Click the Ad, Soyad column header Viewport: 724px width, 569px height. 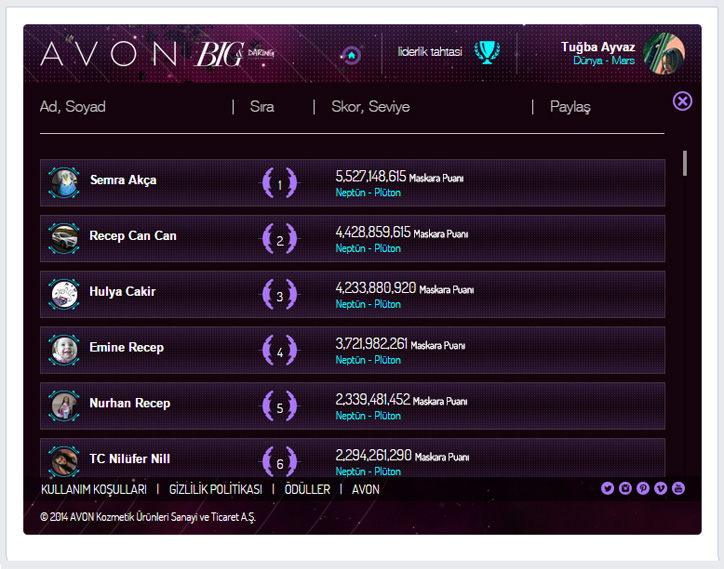(x=72, y=107)
